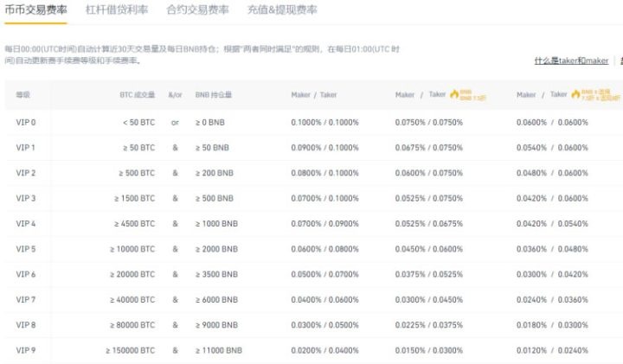Click the ≥ 150000 BTC volume cell
The width and height of the screenshot is (623, 364).
tap(131, 351)
